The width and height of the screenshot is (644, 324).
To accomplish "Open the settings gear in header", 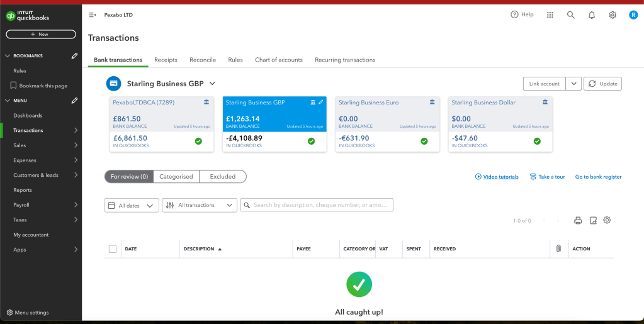I will 613,14.
